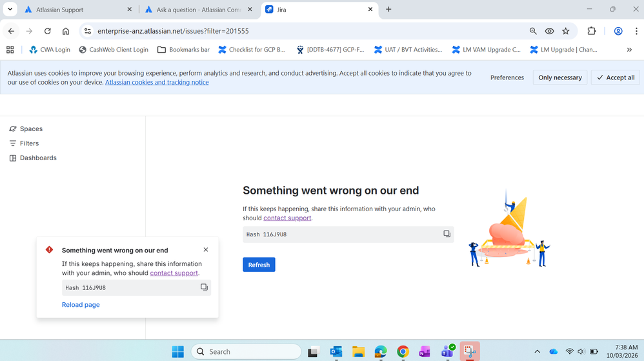Open CashWeb Client Login bookmark

coord(114,50)
